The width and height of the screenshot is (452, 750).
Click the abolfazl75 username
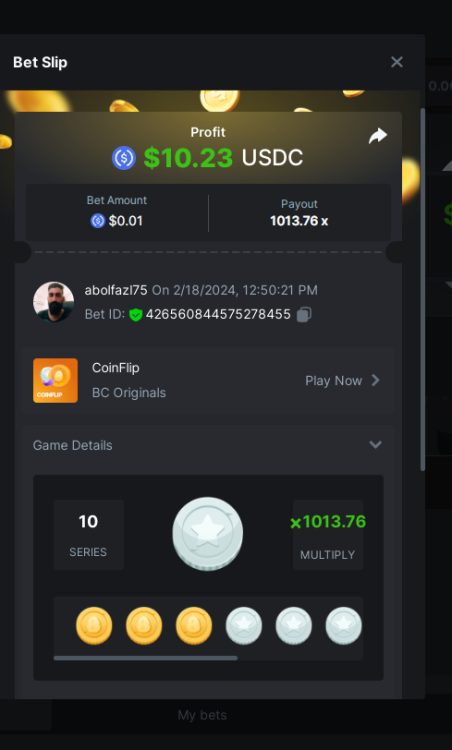coord(116,290)
